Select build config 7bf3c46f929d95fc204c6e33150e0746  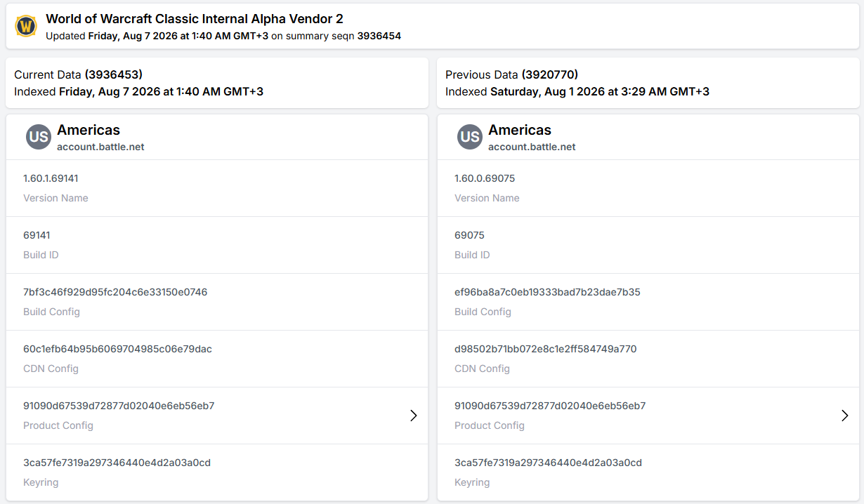pos(115,292)
